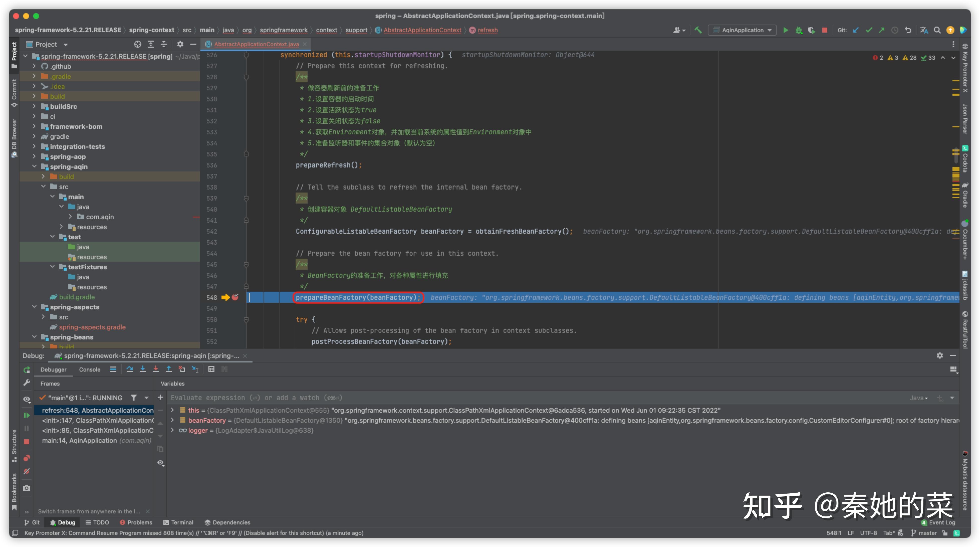Screen dimensions: 980x547
Task: Click the Step Over debugger icon
Action: coord(130,369)
